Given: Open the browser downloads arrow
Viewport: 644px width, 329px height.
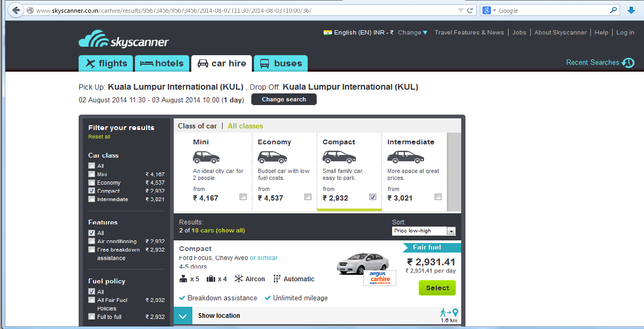Looking at the screenshot, I should [x=631, y=10].
